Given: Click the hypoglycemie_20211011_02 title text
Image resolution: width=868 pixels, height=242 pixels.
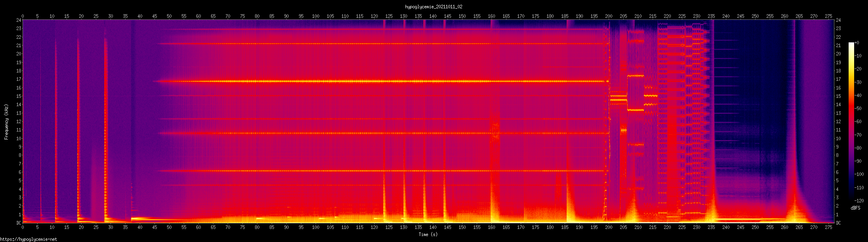Looking at the screenshot, I should [x=434, y=7].
